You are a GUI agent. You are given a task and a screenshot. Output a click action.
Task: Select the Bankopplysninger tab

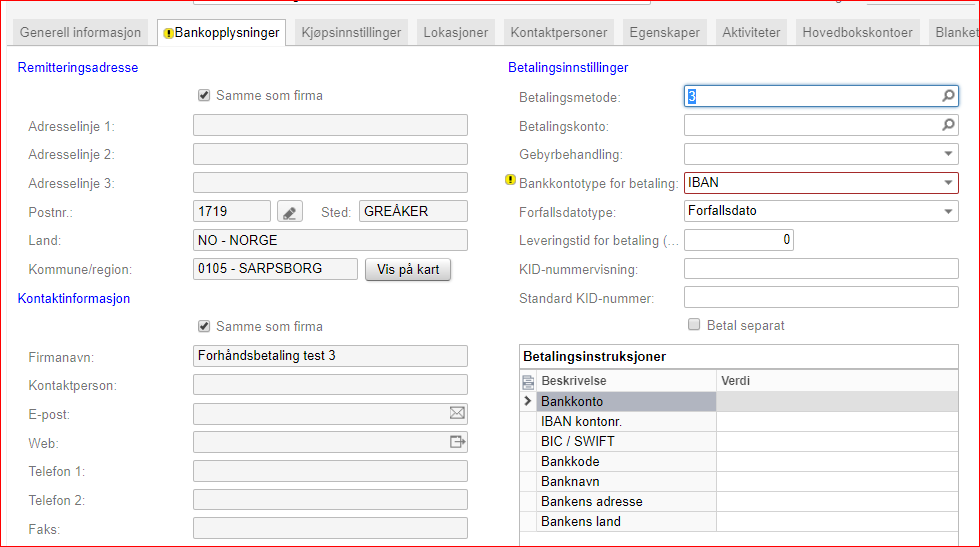221,33
